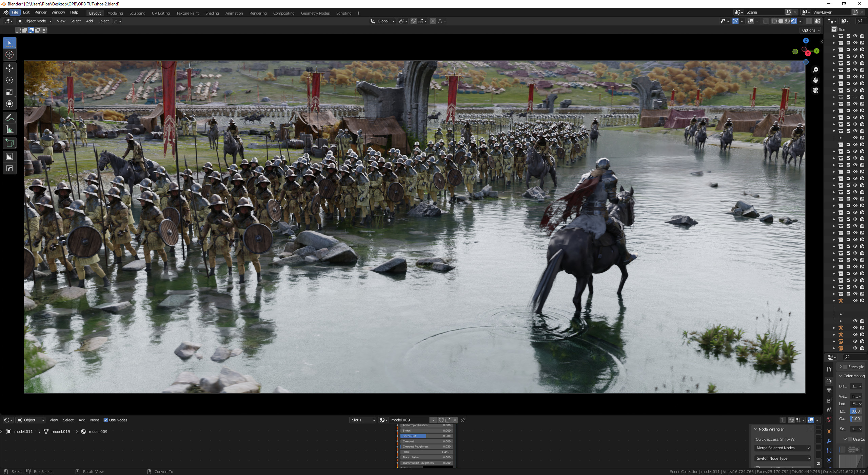Open the Tool properties tab
The height and width of the screenshot is (475, 868).
point(829,369)
